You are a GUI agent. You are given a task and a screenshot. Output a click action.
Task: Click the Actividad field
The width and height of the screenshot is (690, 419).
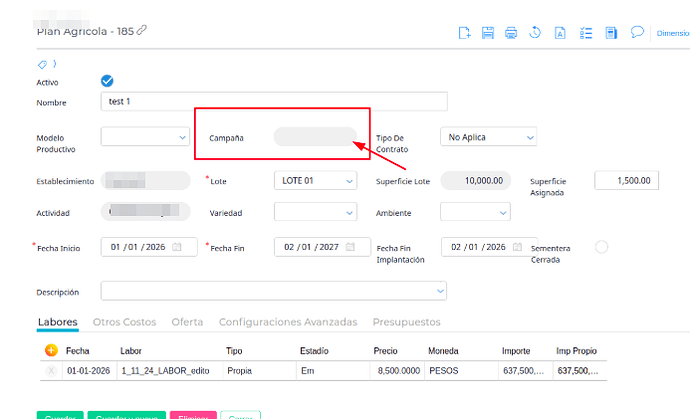[x=145, y=212]
